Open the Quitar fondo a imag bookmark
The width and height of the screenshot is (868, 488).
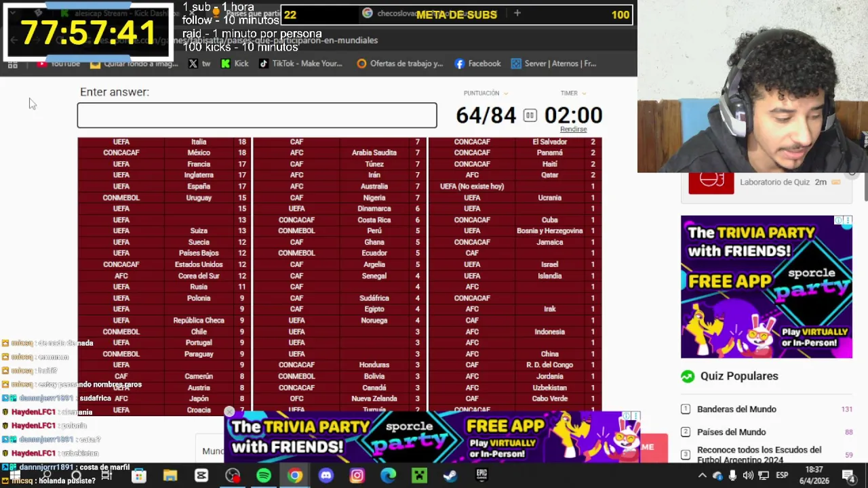[134, 64]
